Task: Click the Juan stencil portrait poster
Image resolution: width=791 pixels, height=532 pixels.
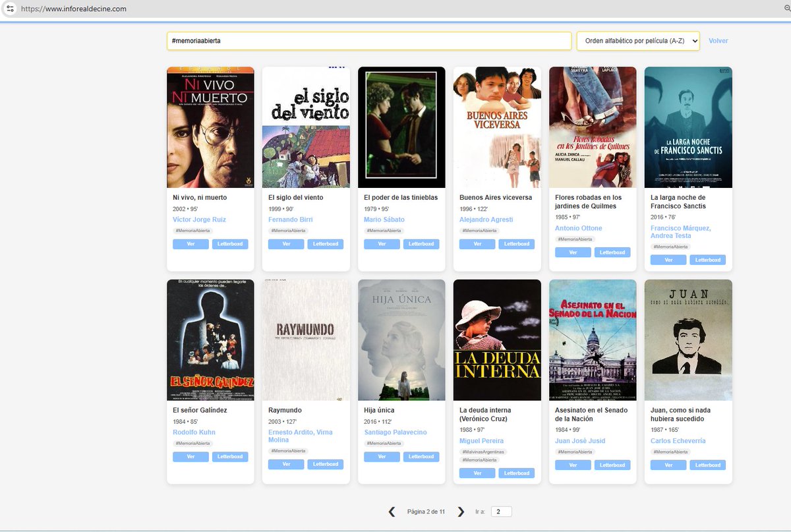Action: click(x=688, y=340)
